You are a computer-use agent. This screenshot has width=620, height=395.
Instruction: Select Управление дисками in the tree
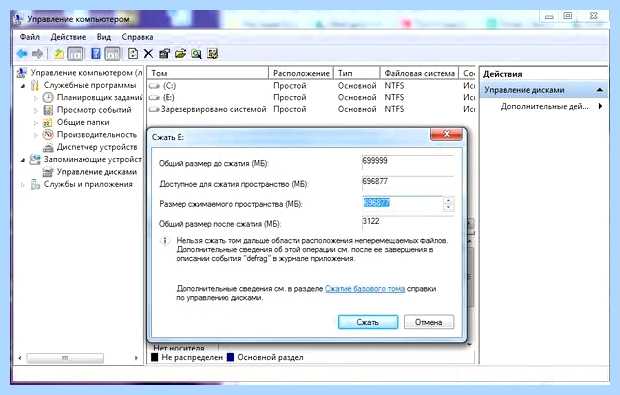pos(96,172)
